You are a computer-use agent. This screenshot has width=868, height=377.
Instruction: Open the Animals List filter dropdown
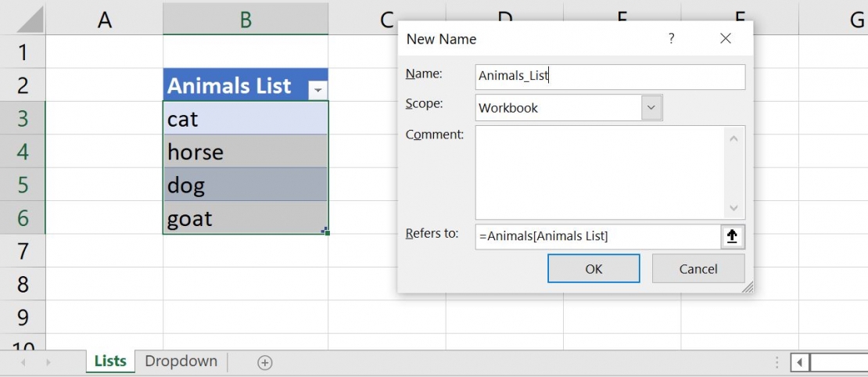click(317, 91)
